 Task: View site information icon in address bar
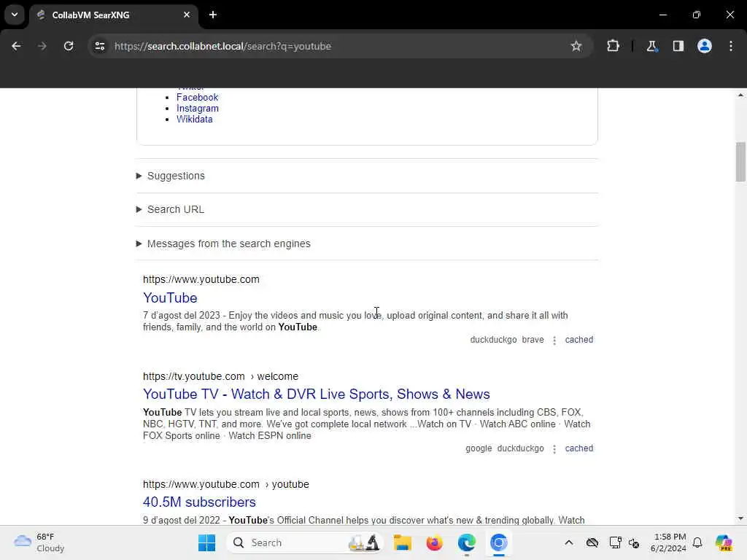pyautogui.click(x=99, y=46)
